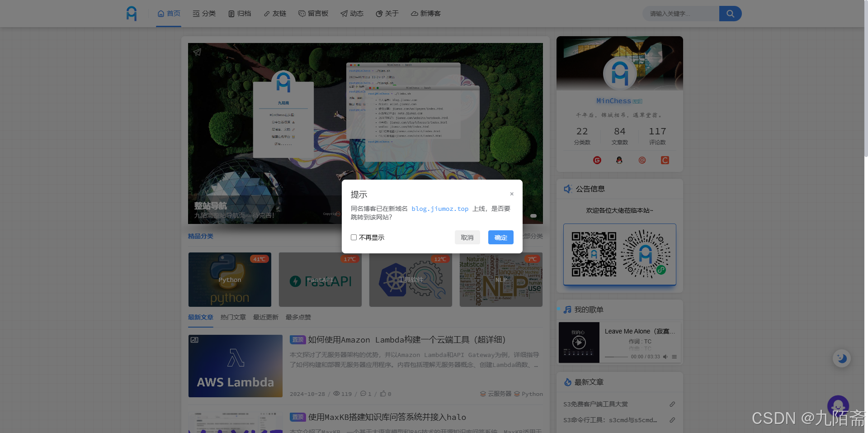Click the 云服务器 tag on the Lambda article
Image resolution: width=868 pixels, height=433 pixels.
coord(495,394)
